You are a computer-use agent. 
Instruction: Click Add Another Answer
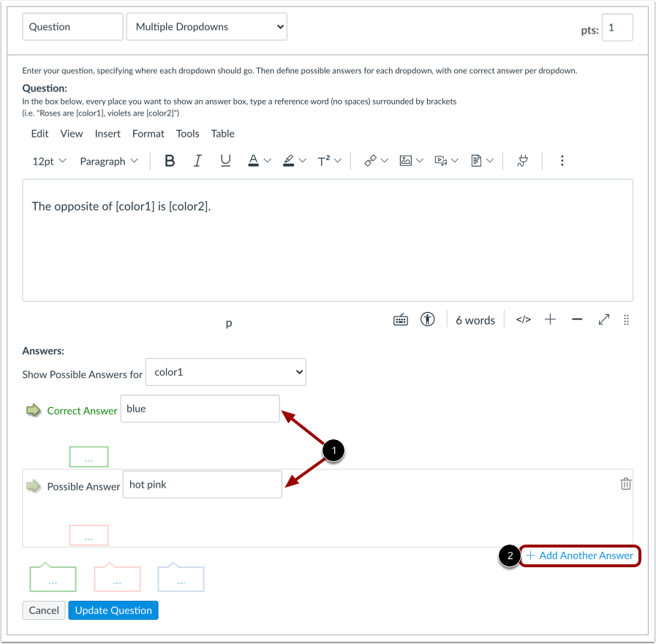coord(580,556)
